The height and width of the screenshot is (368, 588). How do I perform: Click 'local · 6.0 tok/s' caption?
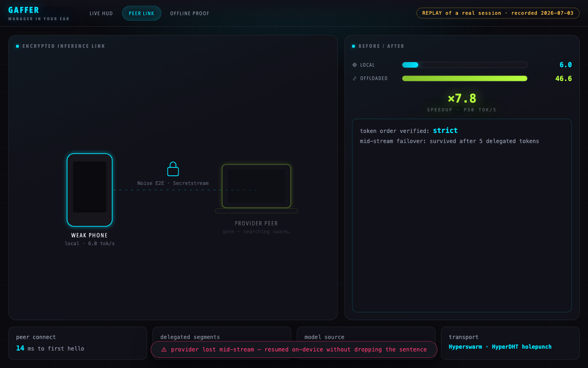(90, 244)
